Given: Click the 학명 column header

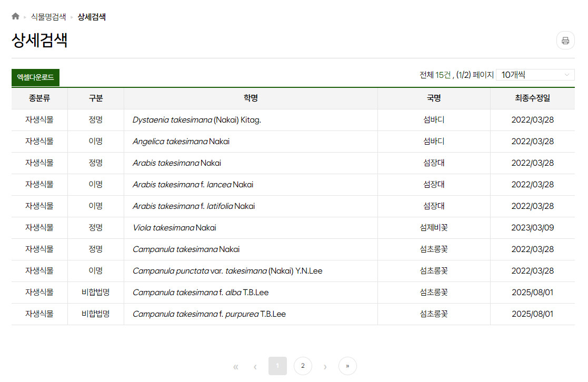Looking at the screenshot, I should 251,98.
